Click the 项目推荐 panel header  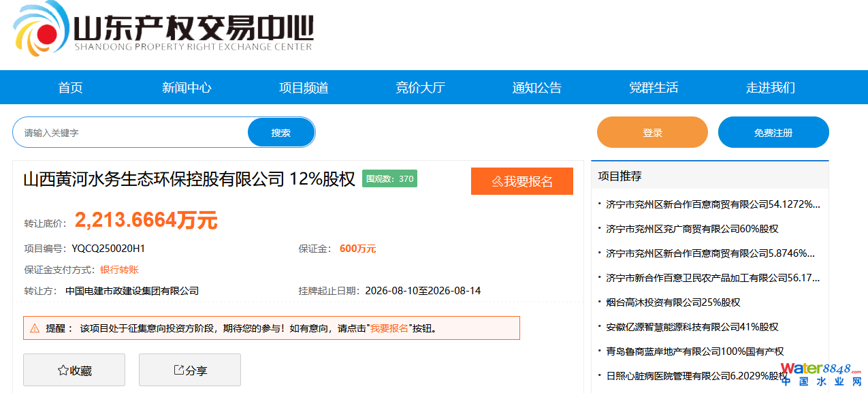click(710, 176)
